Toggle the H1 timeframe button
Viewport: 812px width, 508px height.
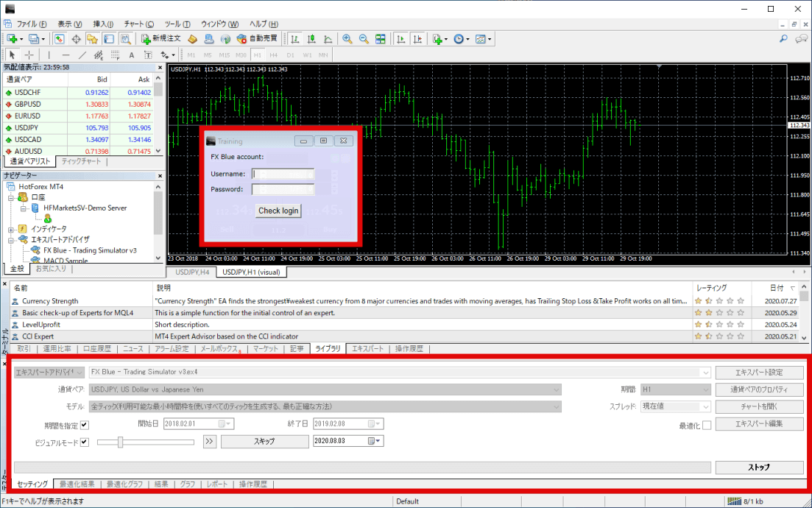pos(258,55)
